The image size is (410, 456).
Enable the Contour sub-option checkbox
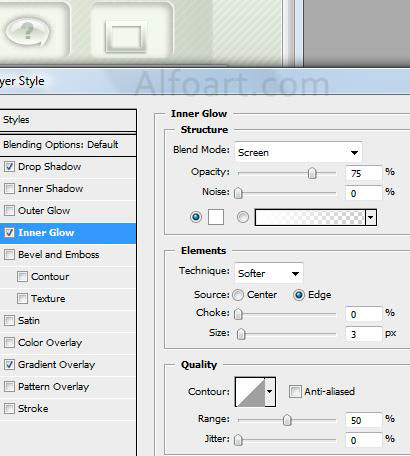tap(22, 276)
